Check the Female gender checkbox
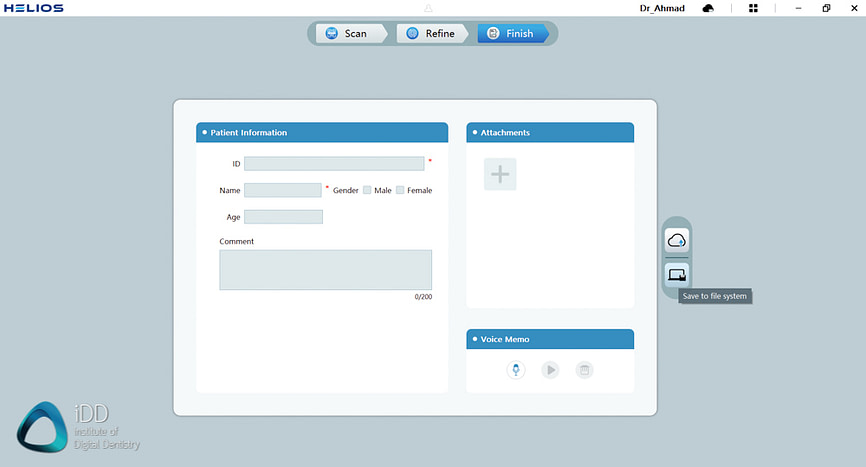 point(400,190)
